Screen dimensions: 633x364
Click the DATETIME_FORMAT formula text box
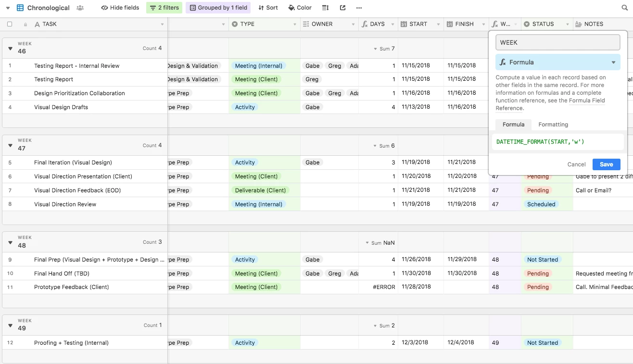click(557, 142)
